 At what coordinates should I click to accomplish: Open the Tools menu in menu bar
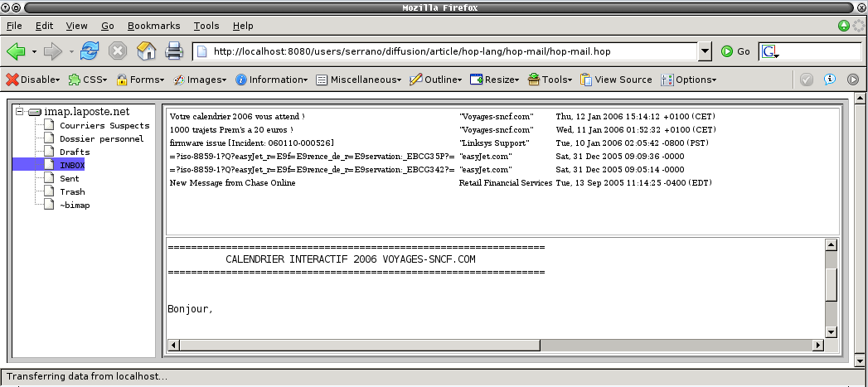click(206, 26)
